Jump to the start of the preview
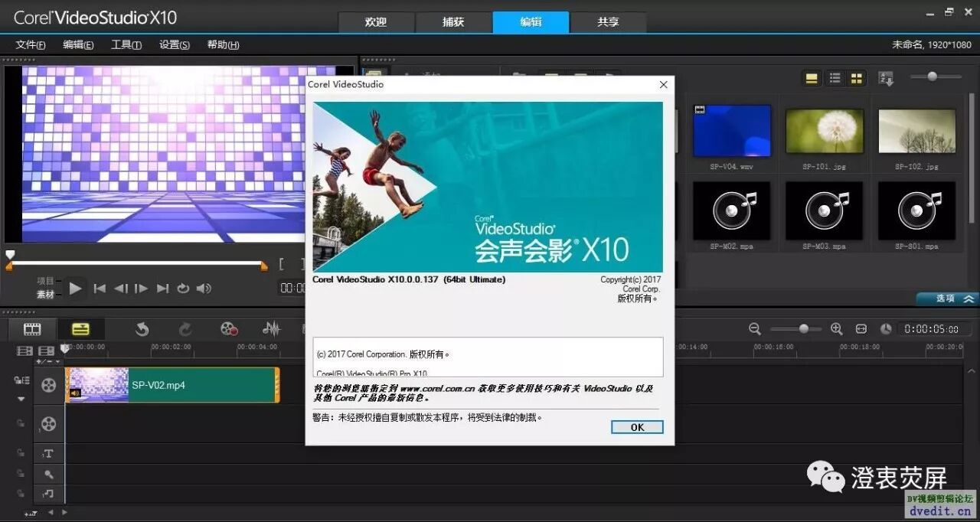The height and width of the screenshot is (522, 980). [x=100, y=289]
